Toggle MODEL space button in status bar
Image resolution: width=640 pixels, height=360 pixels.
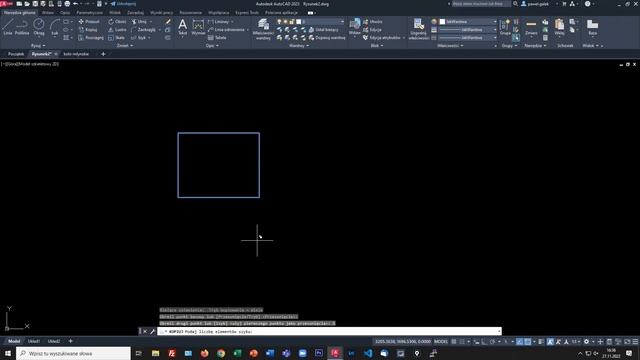point(441,342)
